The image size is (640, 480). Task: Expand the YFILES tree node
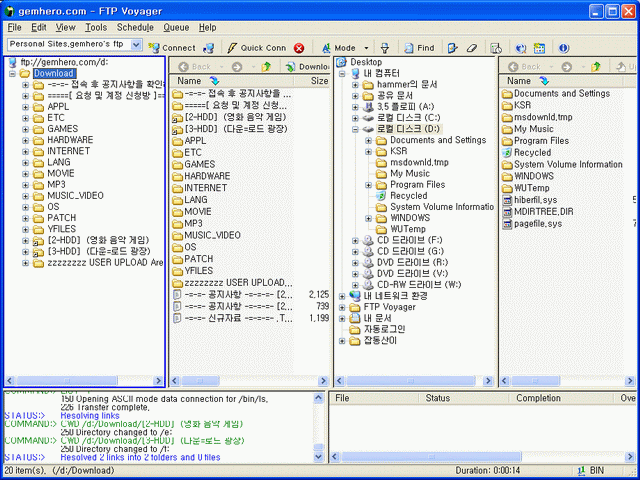coord(25,230)
